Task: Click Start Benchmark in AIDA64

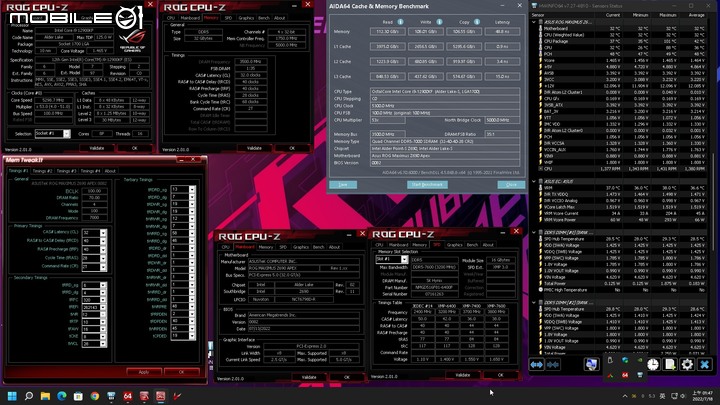Action: pyautogui.click(x=427, y=185)
